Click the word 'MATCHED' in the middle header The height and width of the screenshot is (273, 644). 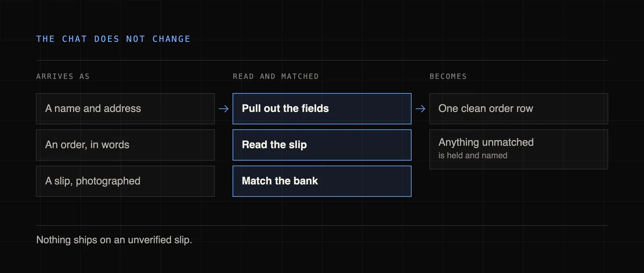coord(300,77)
